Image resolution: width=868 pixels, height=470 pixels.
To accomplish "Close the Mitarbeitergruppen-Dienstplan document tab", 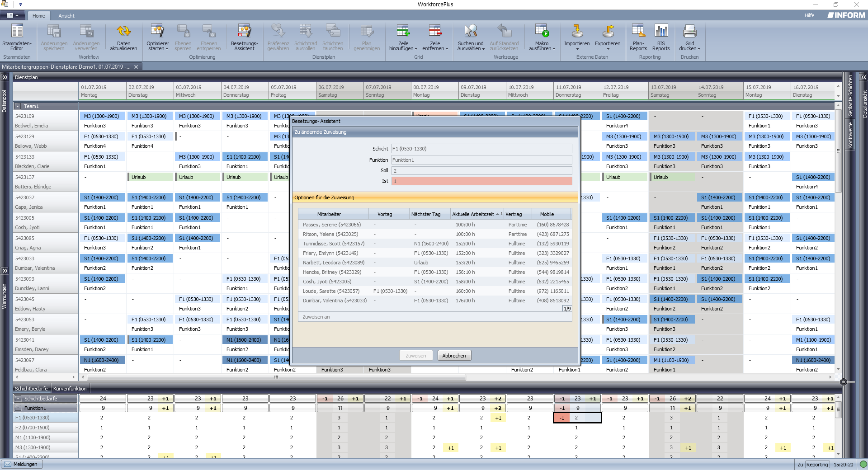I will click(x=136, y=67).
